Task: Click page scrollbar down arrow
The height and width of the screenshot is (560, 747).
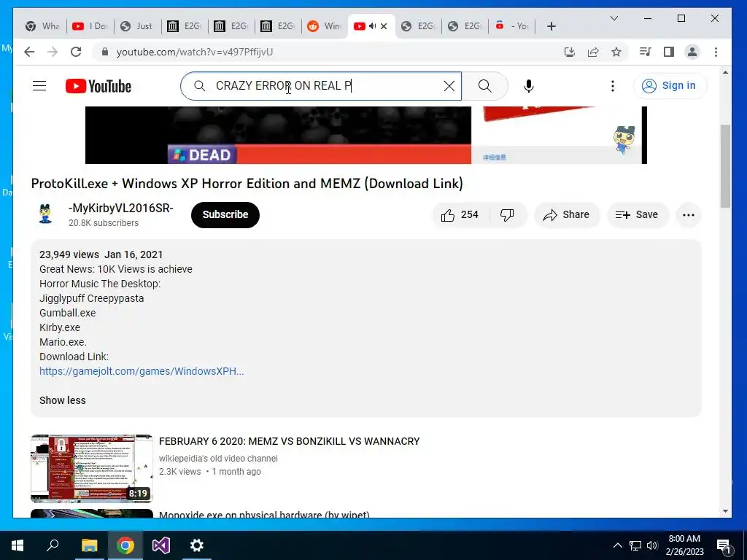Action: coord(725,511)
